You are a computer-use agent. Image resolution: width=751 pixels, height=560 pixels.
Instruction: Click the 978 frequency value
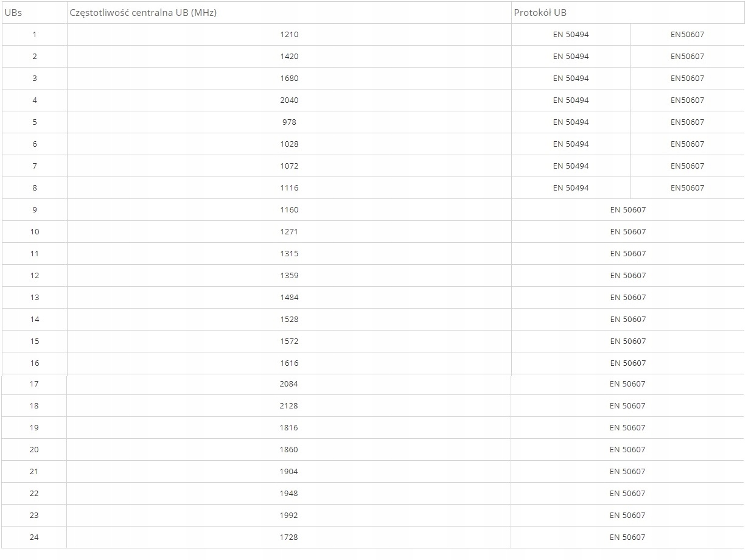click(x=289, y=122)
